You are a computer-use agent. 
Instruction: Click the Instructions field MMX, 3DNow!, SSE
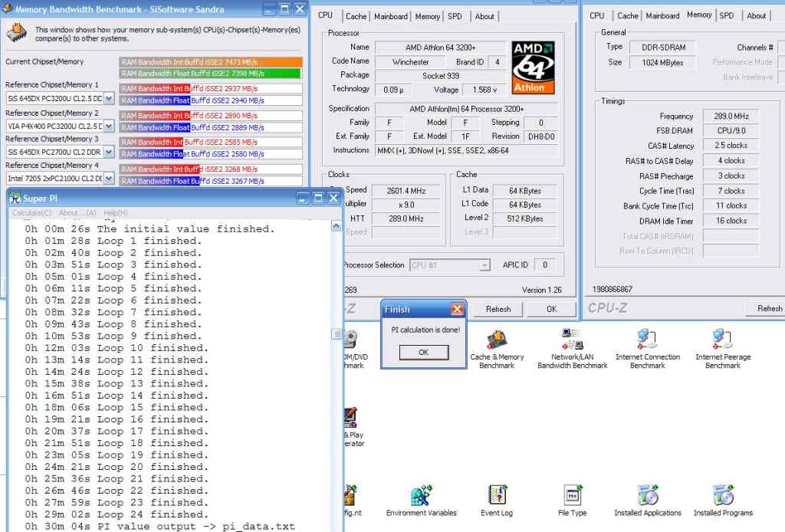(467, 150)
